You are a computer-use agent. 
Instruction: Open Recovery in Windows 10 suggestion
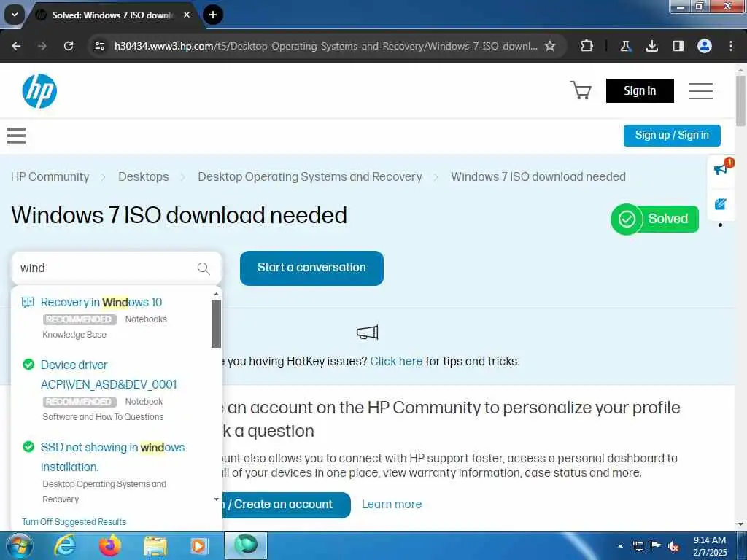101,303
